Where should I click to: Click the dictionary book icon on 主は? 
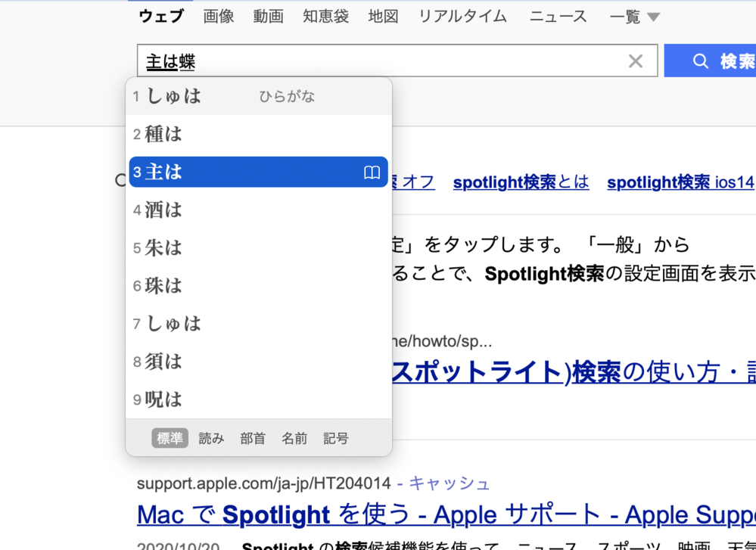(x=372, y=172)
